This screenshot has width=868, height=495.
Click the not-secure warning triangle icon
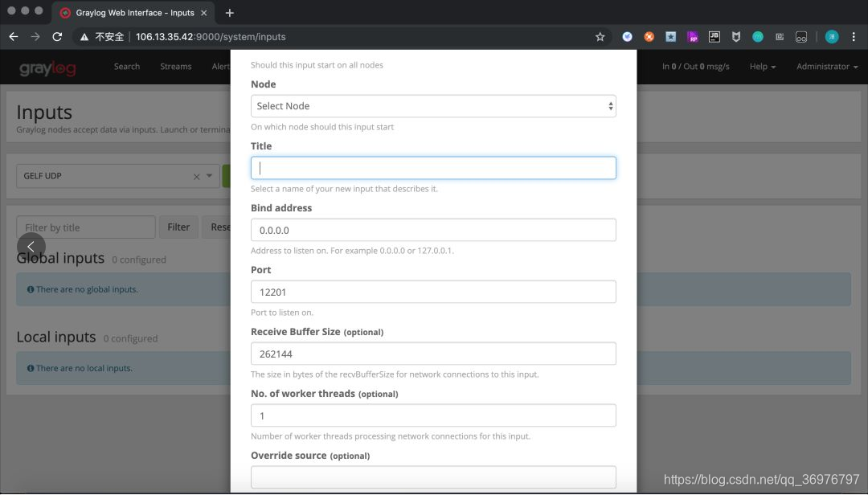click(84, 37)
